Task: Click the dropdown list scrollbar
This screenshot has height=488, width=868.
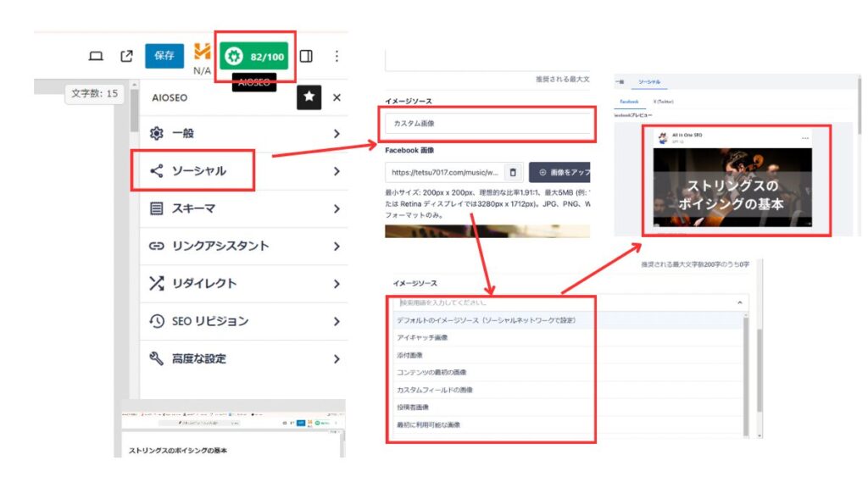Action: 746,376
